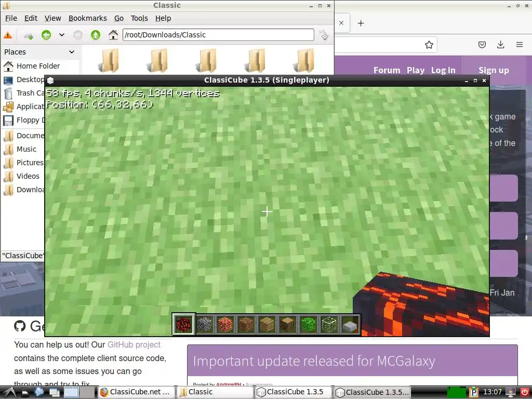Viewport: 532px width, 399px height.
Task: Open Floppy Disk in Places sidebar
Action: [x=23, y=121]
